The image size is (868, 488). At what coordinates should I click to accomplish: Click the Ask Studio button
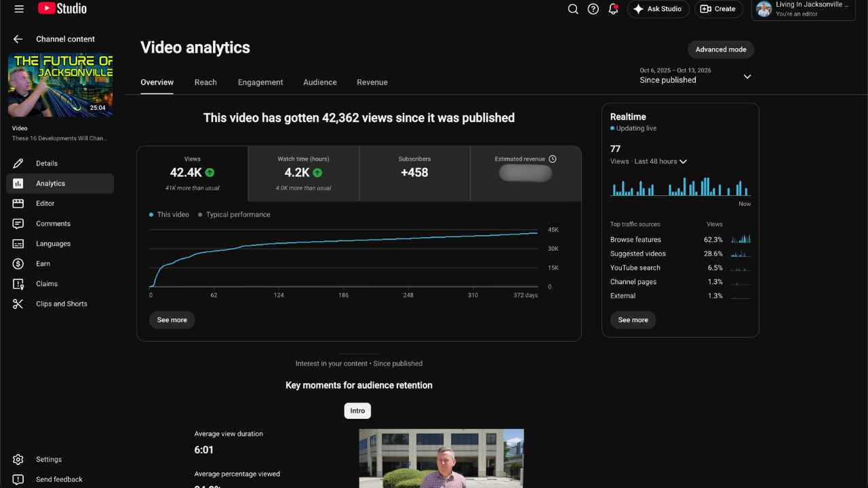tap(658, 9)
